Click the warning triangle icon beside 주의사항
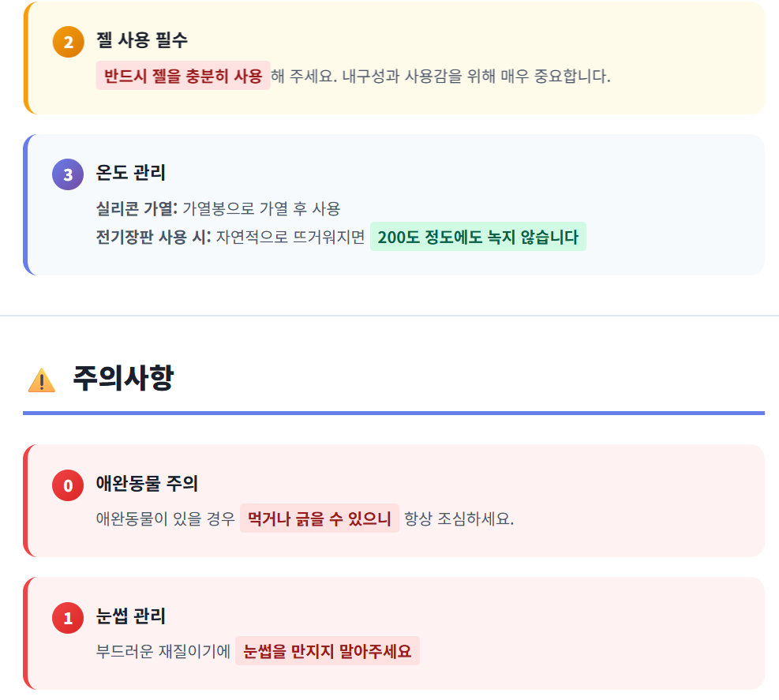This screenshot has height=700, width=779. pos(42,380)
